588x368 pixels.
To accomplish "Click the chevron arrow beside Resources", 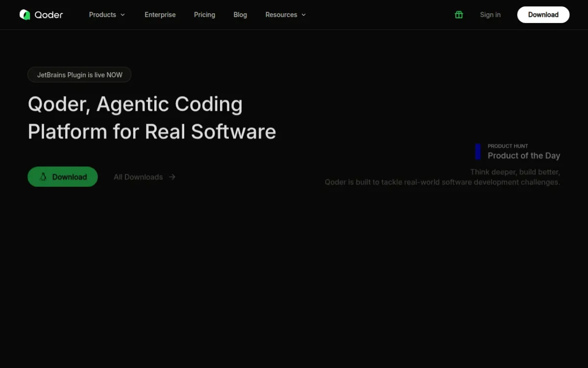I will point(303,15).
